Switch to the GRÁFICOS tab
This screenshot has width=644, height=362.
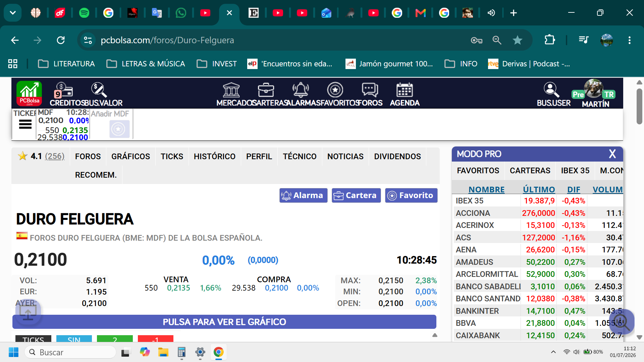pos(131,157)
